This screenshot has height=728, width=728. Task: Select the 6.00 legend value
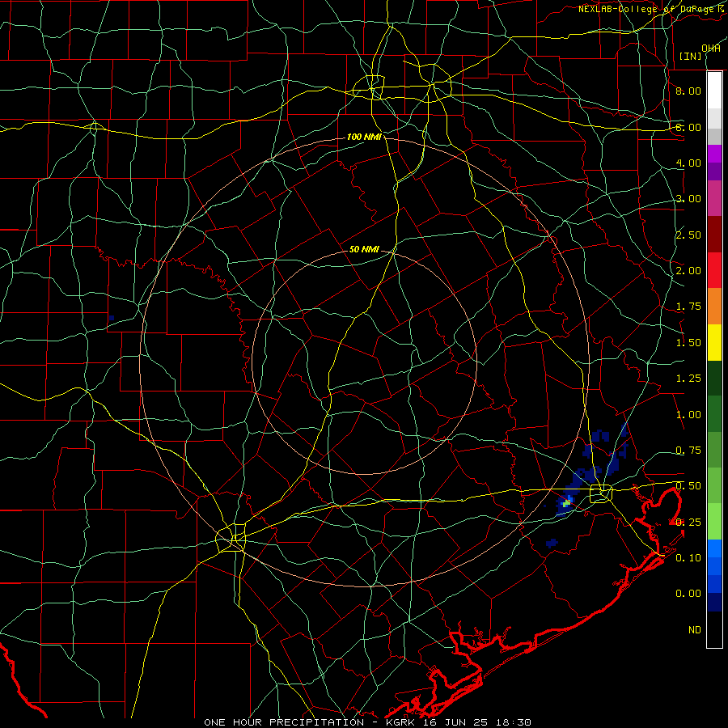pos(688,127)
